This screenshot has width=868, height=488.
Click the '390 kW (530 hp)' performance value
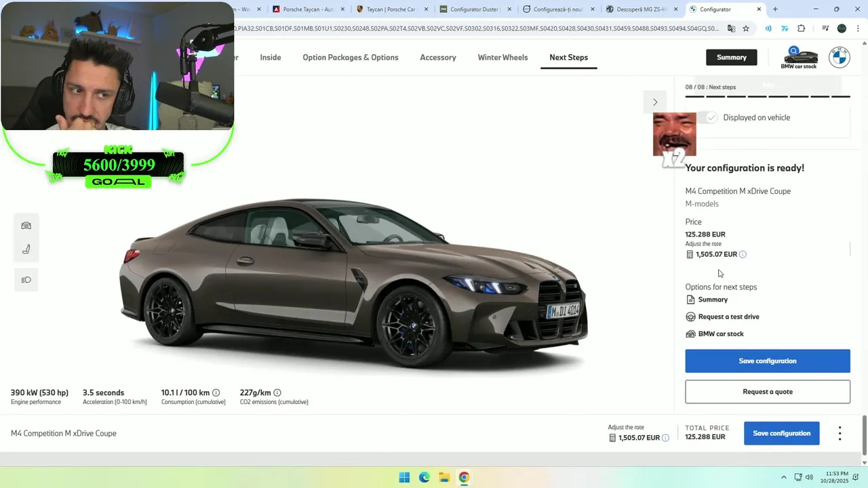[39, 393]
